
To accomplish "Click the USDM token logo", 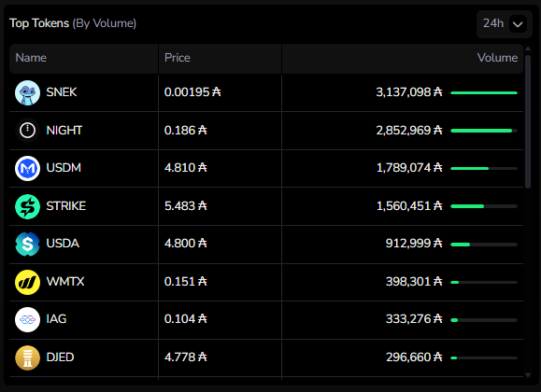I will [x=28, y=168].
